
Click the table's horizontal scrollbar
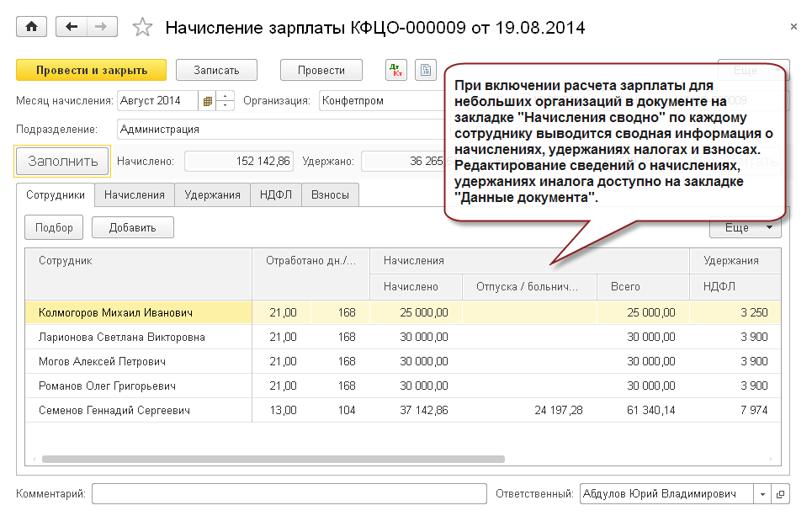273,460
